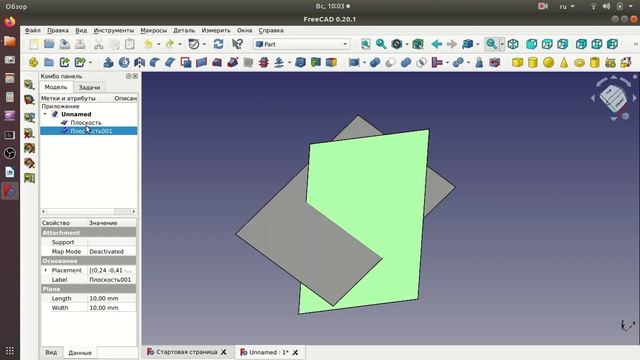Select the Fillet tool

155,62
